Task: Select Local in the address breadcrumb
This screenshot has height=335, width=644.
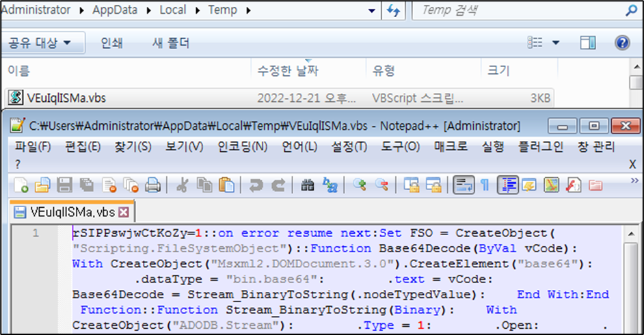Action: [x=173, y=10]
